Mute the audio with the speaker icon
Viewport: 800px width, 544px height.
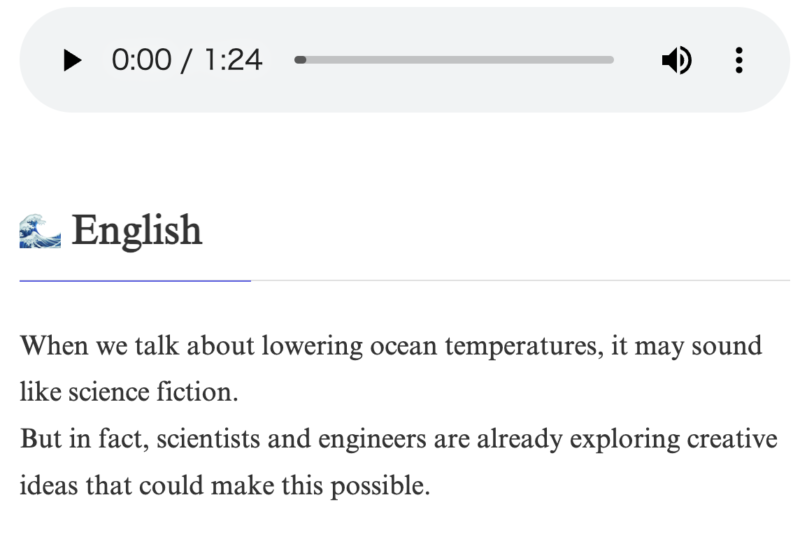(676, 60)
